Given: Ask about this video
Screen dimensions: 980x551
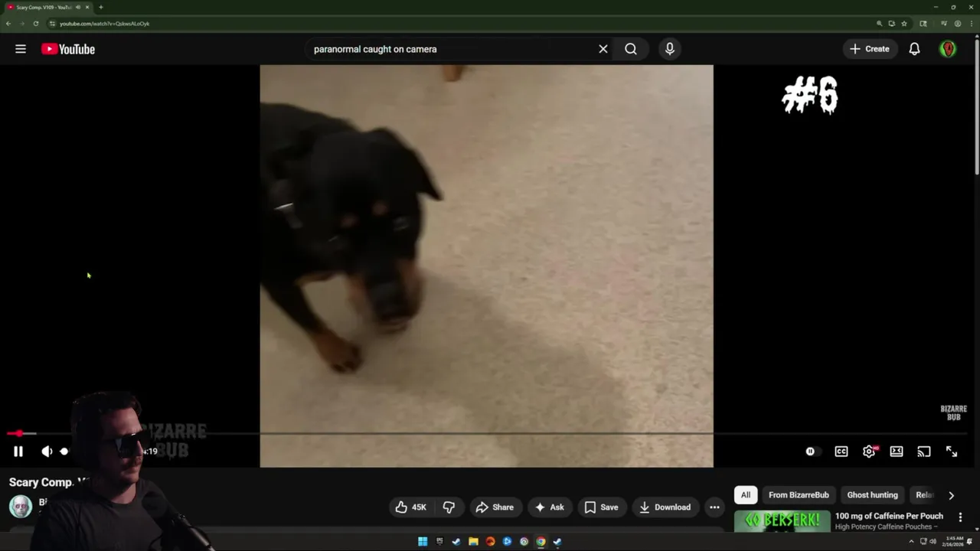Looking at the screenshot, I should 550,507.
